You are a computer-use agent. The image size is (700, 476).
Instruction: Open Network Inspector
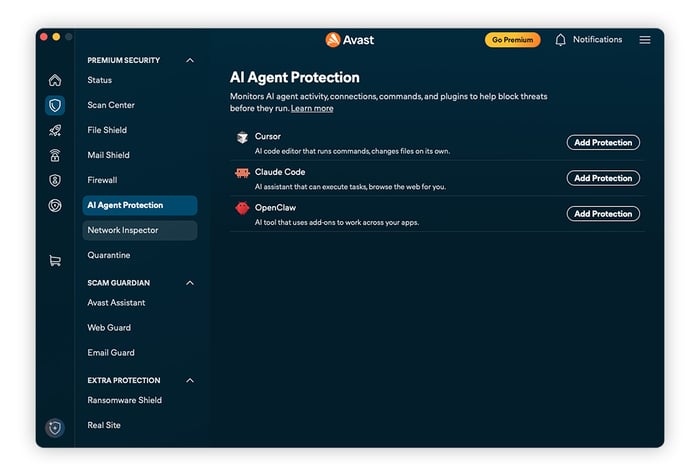pos(140,230)
